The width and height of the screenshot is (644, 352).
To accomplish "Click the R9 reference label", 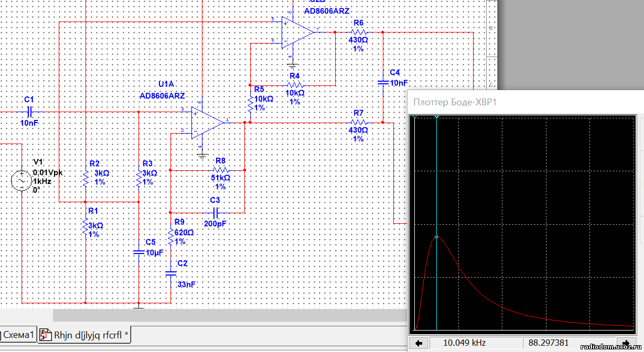I will coord(179,222).
